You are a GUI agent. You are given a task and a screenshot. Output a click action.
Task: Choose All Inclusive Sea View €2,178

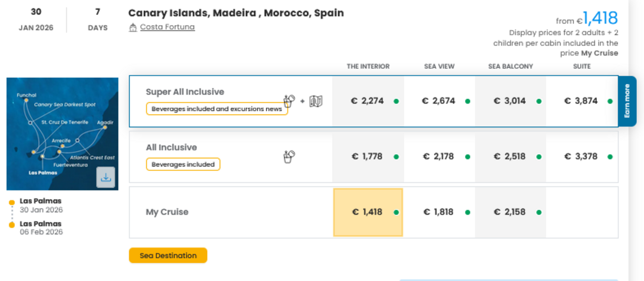(439, 157)
